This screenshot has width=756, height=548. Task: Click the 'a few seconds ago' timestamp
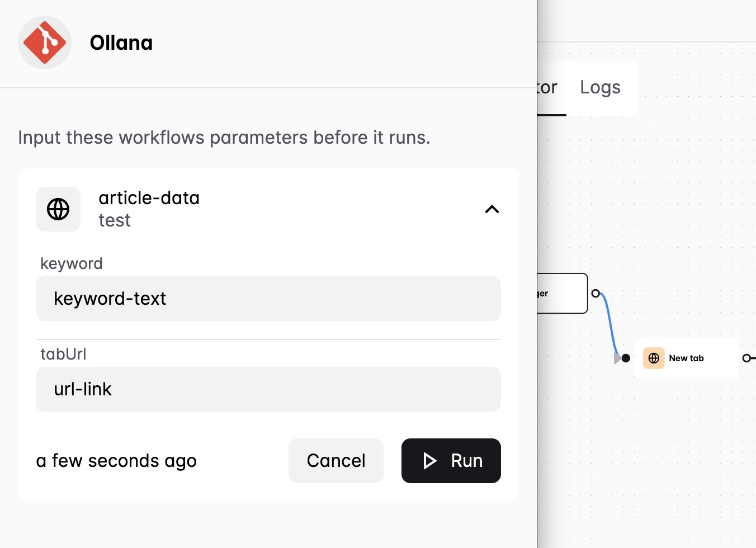(116, 461)
